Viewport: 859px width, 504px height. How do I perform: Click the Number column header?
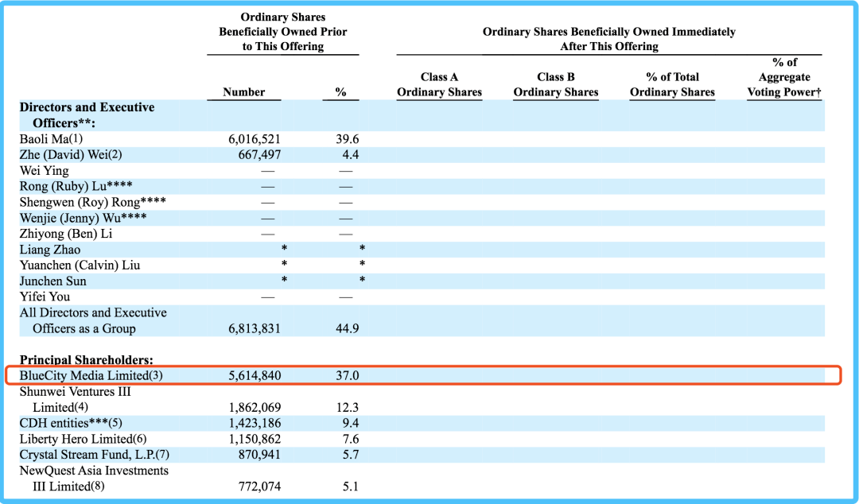coord(244,92)
